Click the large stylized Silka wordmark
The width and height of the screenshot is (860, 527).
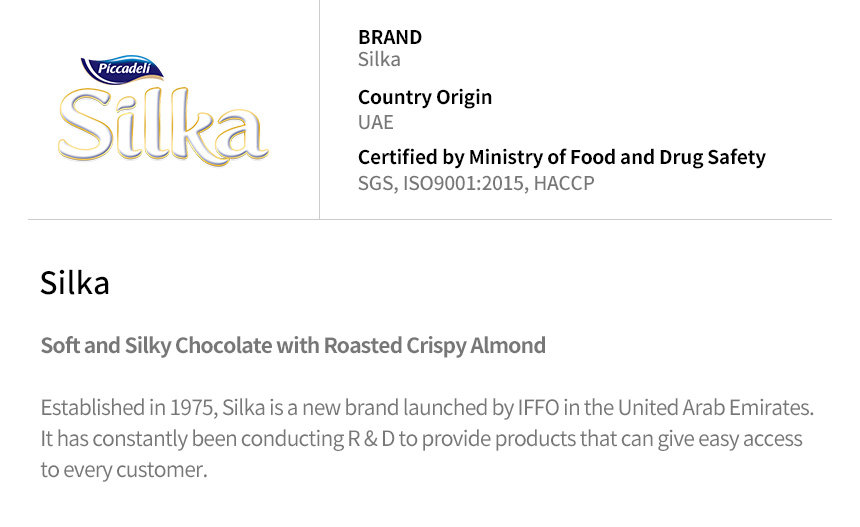click(163, 127)
